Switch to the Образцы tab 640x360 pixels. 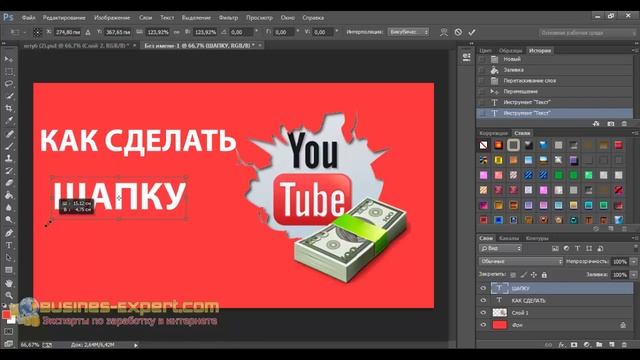[x=510, y=51]
